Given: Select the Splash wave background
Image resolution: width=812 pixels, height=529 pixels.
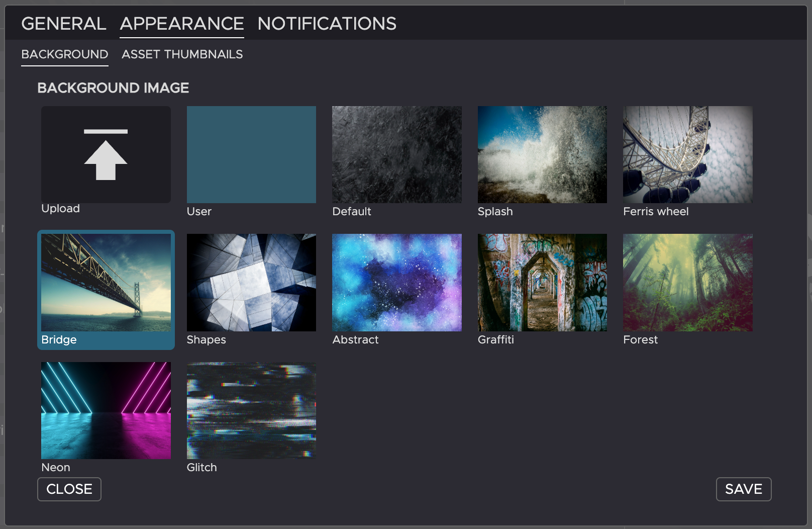Looking at the screenshot, I should coord(542,154).
